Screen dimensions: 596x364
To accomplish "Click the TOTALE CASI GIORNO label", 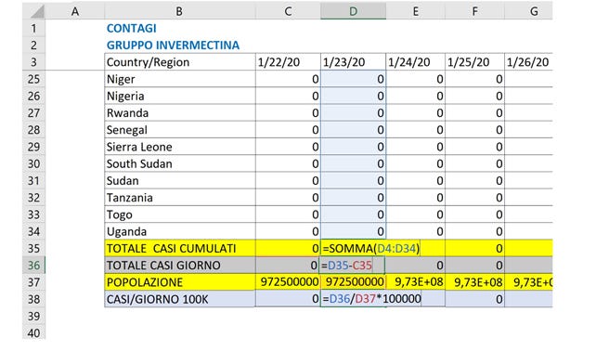I will (180, 266).
